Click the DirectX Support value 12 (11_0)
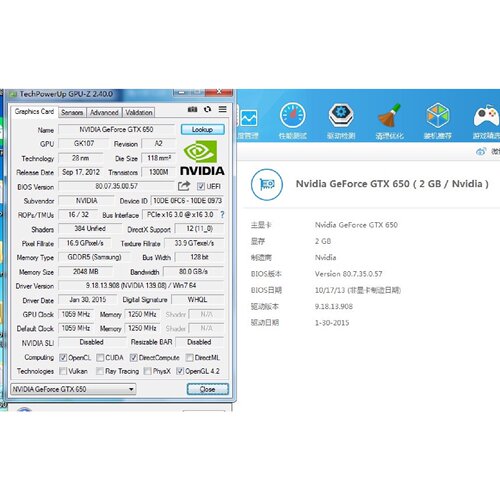 199,229
